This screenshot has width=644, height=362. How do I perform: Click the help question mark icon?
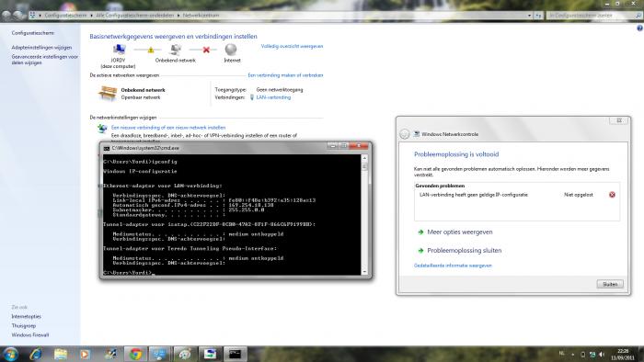(639, 28)
